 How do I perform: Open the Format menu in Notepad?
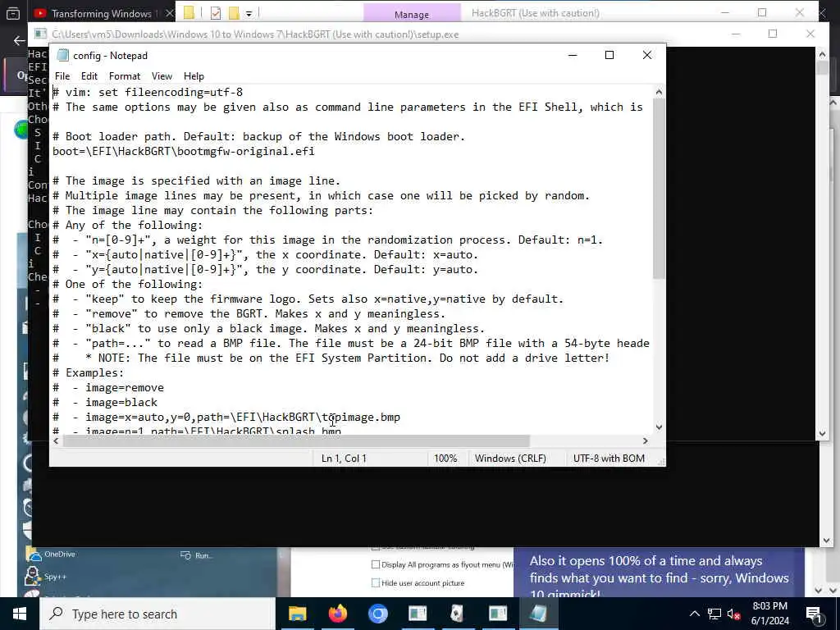pos(125,76)
